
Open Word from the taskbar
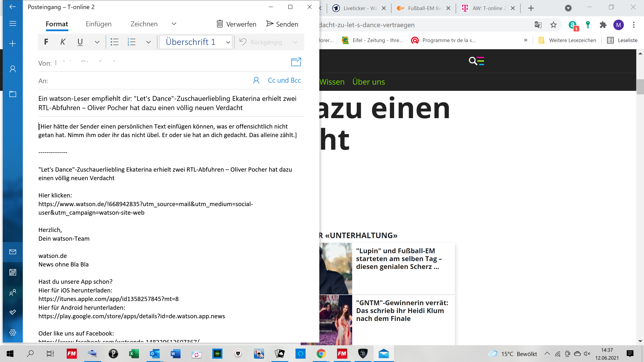175,353
